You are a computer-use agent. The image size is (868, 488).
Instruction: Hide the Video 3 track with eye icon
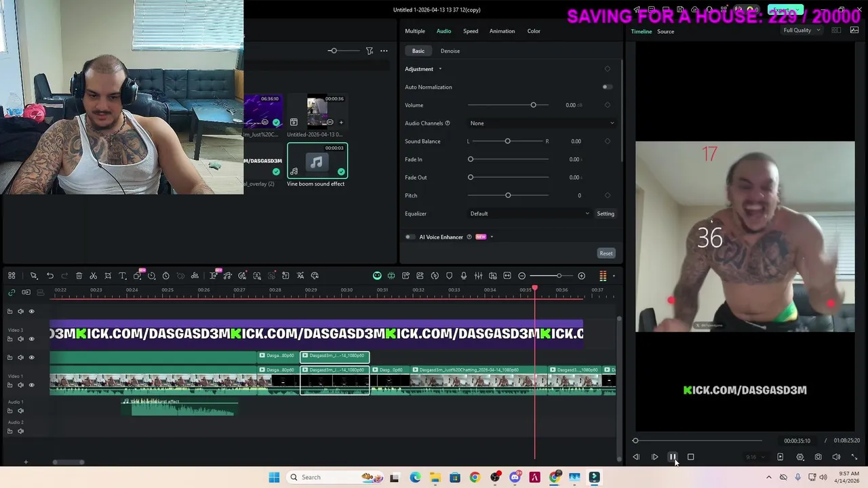pos(31,339)
